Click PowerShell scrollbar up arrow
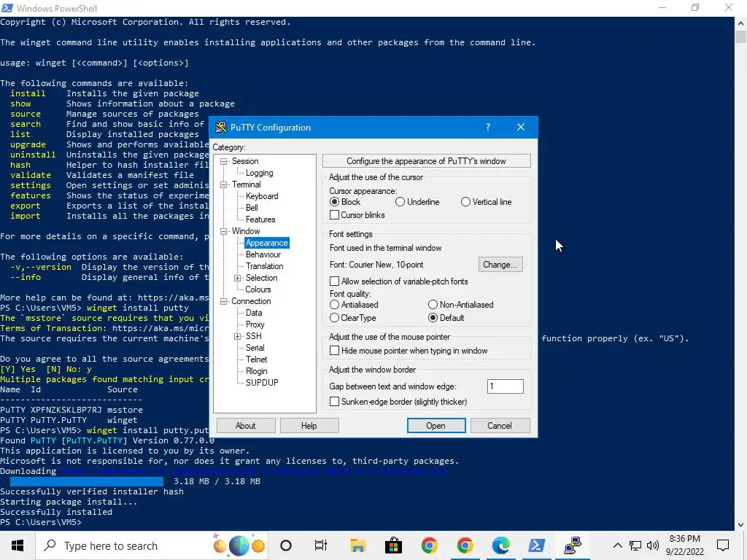 [740, 23]
